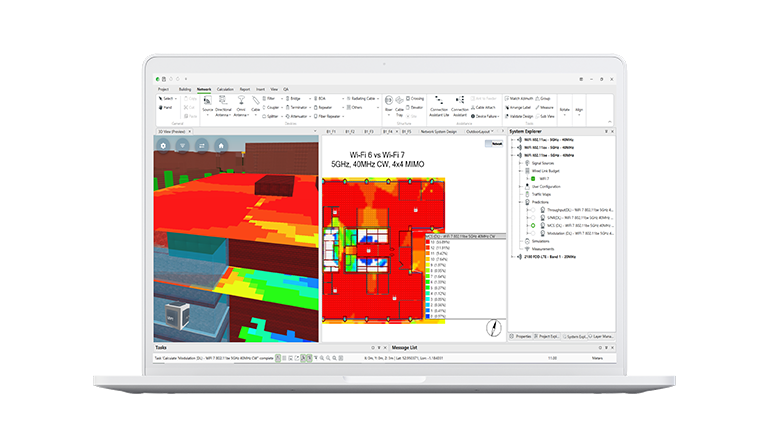Switch to the Calculation ribbon tab
The height and width of the screenshot is (446, 768).
225,90
